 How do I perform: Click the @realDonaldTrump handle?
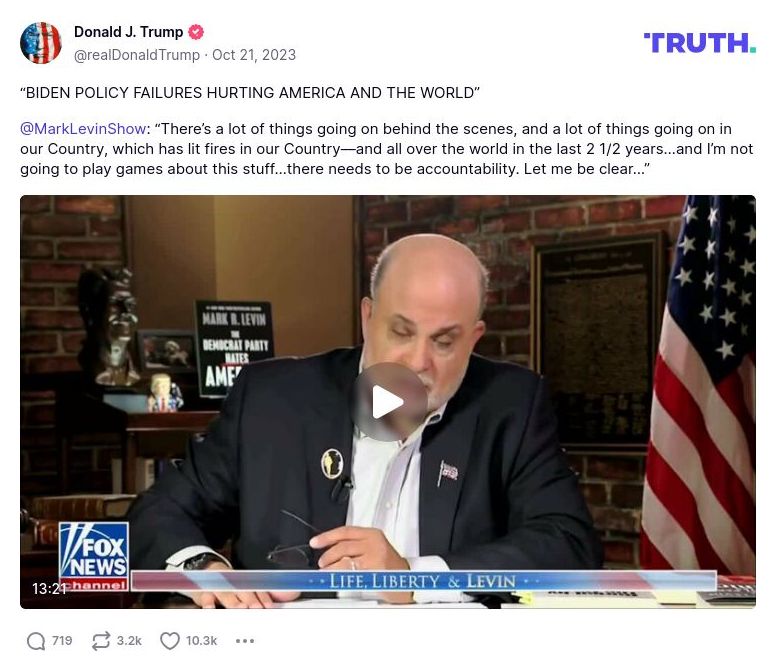[x=137, y=55]
